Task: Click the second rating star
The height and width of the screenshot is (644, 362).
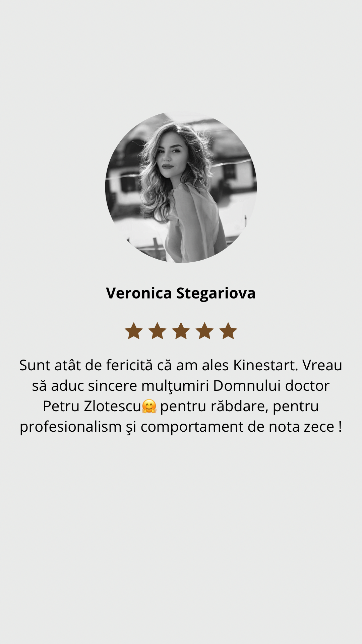Action: click(x=158, y=331)
